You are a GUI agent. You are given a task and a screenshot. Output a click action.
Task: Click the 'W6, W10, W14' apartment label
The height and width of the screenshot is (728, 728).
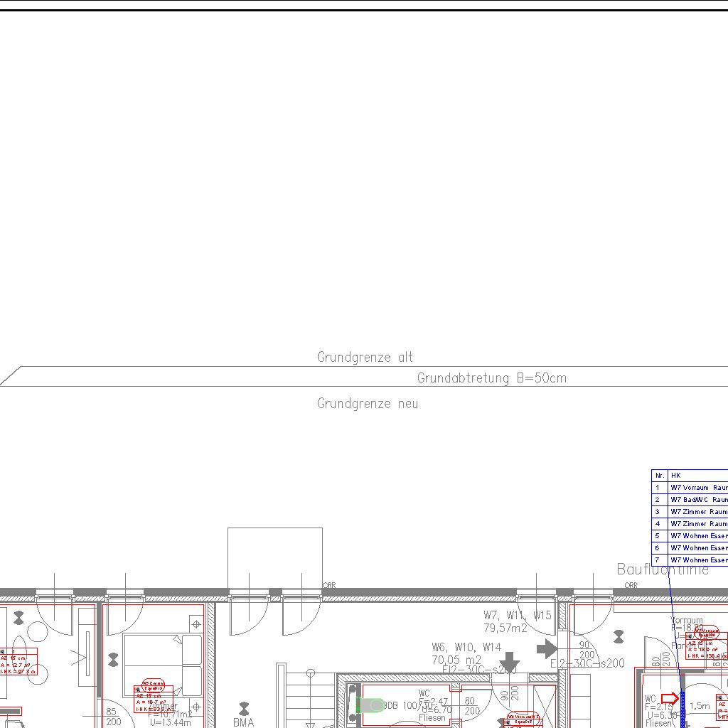466,647
